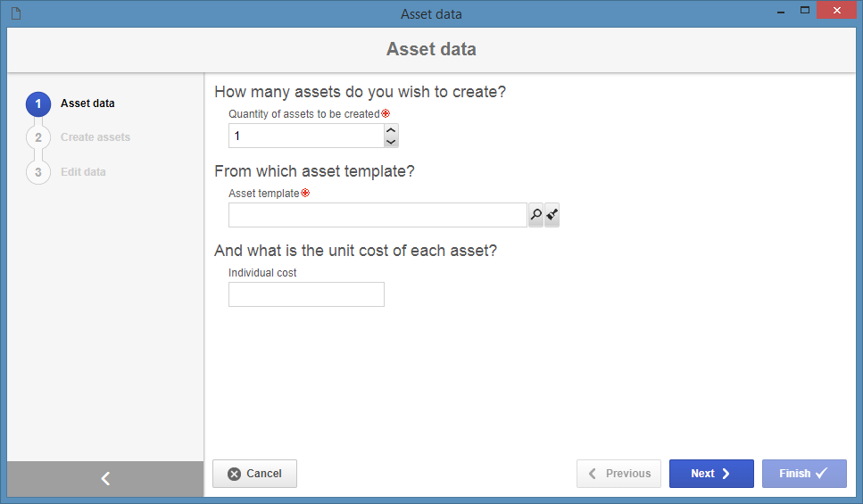The width and height of the screenshot is (863, 504).
Task: Focus the Quantity of assets field
Action: click(307, 136)
